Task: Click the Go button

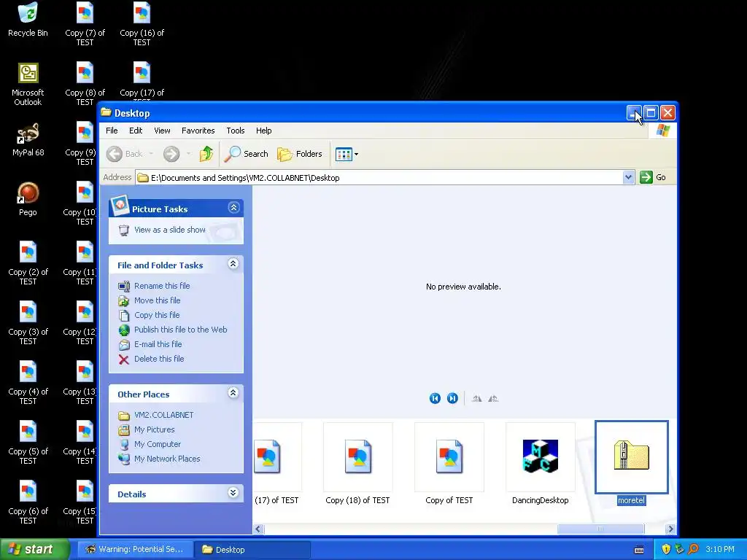Action: (x=653, y=178)
